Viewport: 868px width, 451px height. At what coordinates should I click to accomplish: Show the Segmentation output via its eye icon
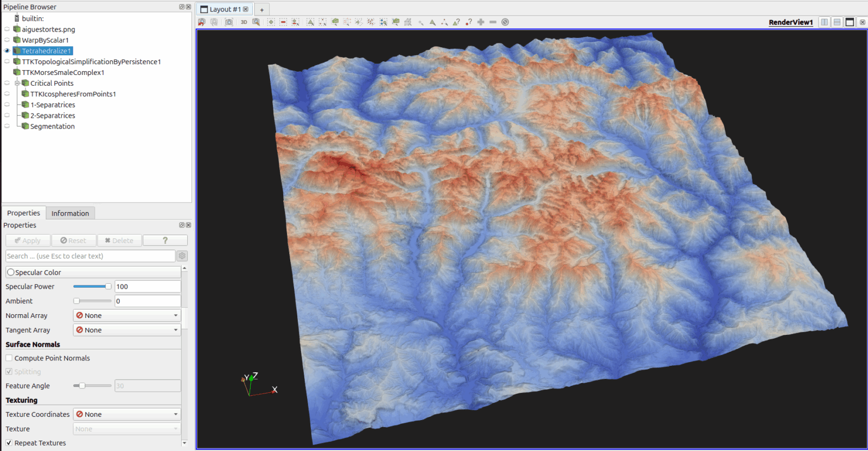pyautogui.click(x=7, y=126)
